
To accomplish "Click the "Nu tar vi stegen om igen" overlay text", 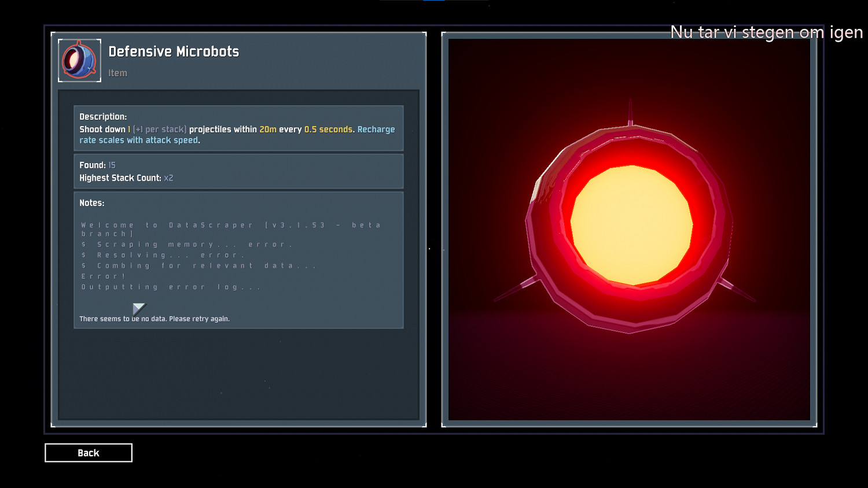I will tap(766, 32).
